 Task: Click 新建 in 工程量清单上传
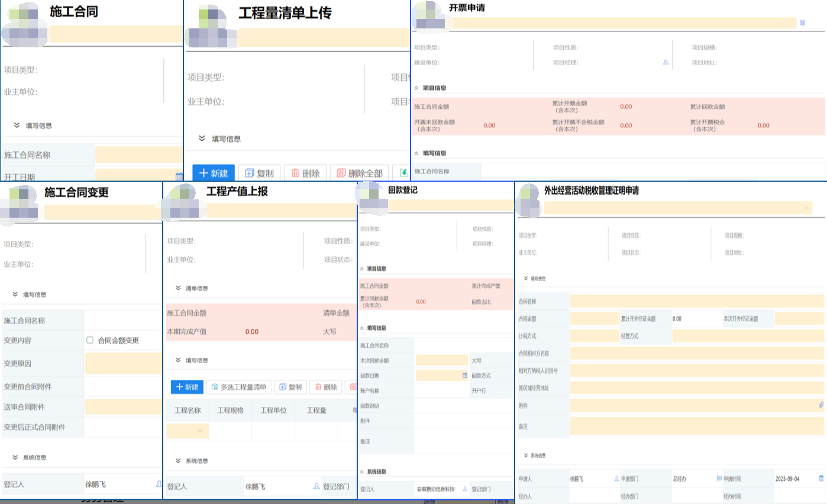214,173
